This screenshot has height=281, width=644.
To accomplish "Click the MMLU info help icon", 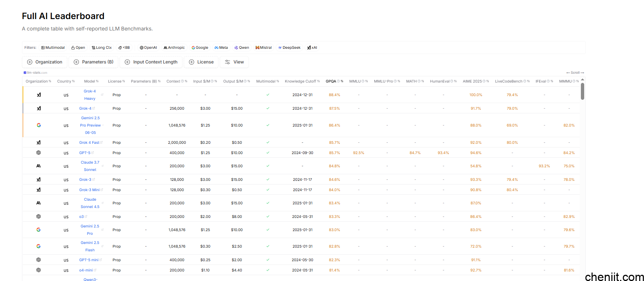I will click(363, 81).
